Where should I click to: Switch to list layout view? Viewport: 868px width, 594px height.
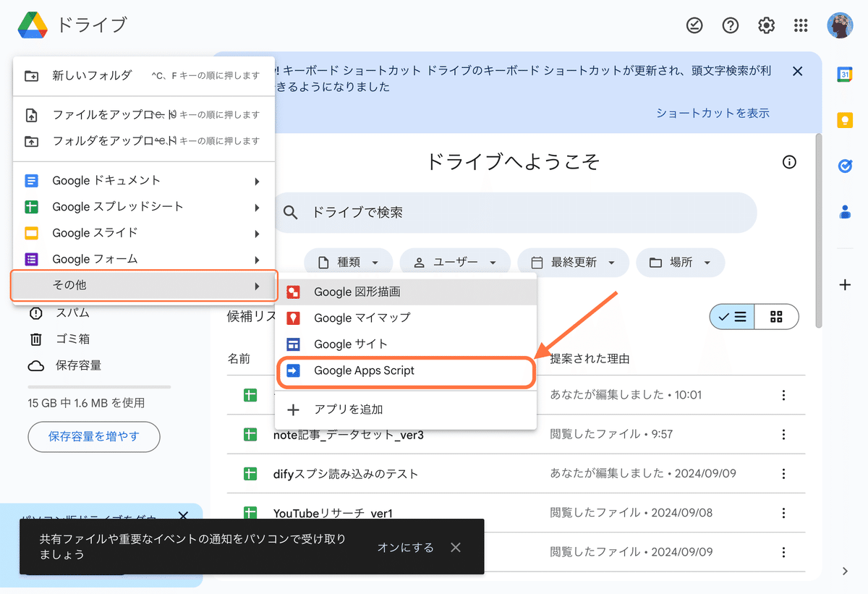(732, 316)
